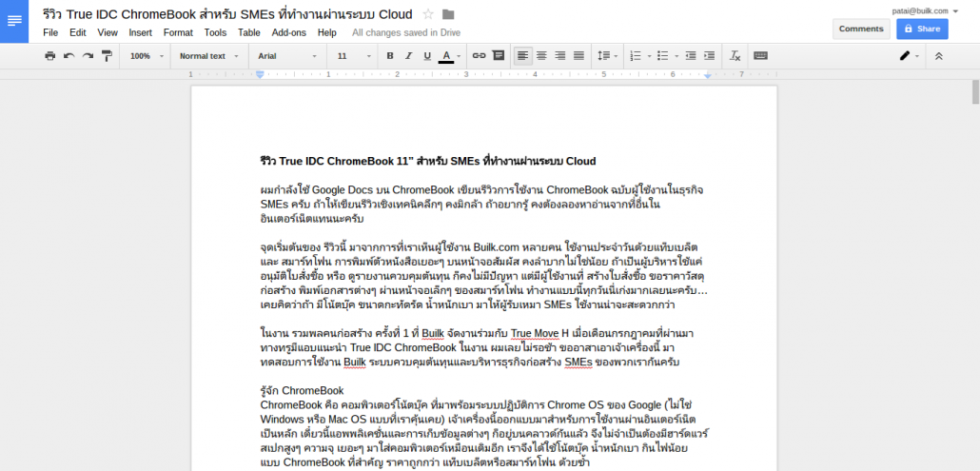Align text left

[x=522, y=56]
